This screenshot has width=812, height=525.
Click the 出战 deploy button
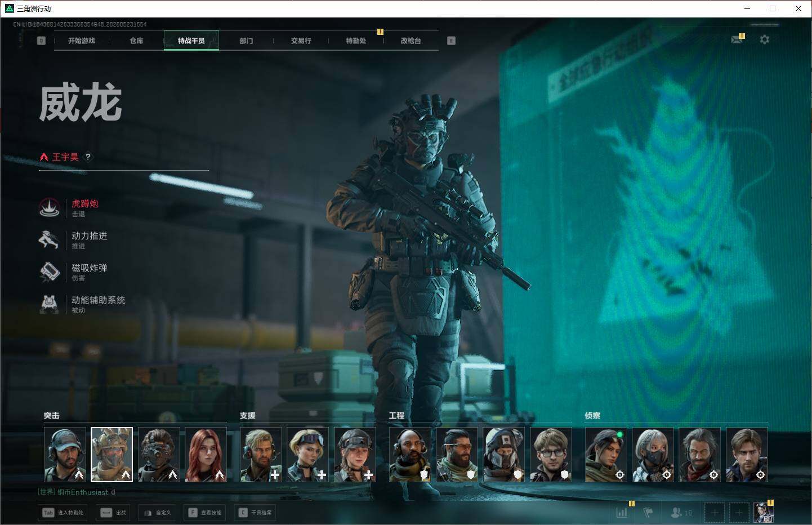tap(114, 513)
